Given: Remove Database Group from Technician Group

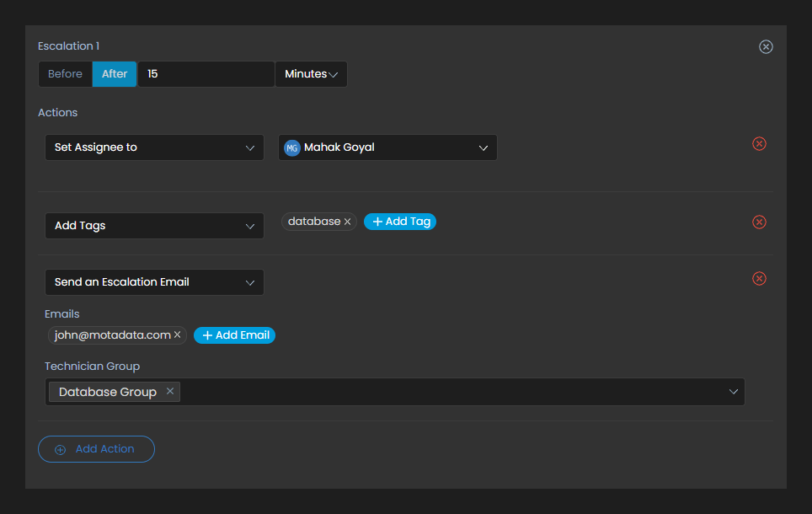Looking at the screenshot, I should (x=170, y=391).
